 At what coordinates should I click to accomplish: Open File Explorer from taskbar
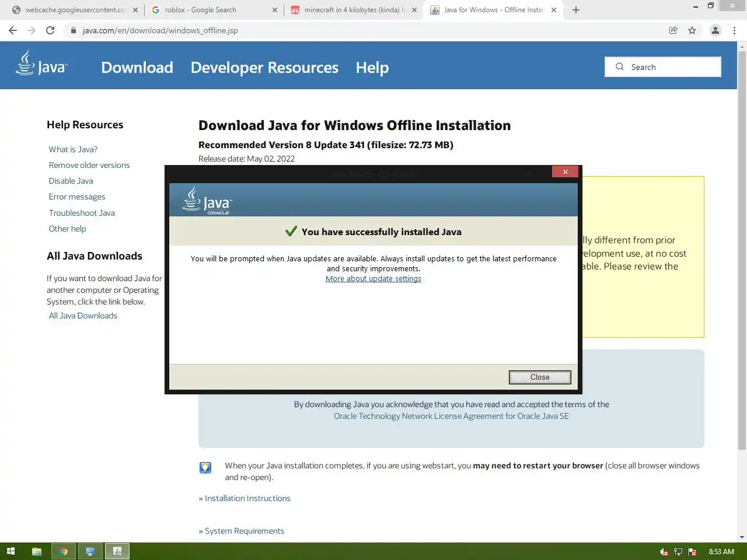(36, 551)
